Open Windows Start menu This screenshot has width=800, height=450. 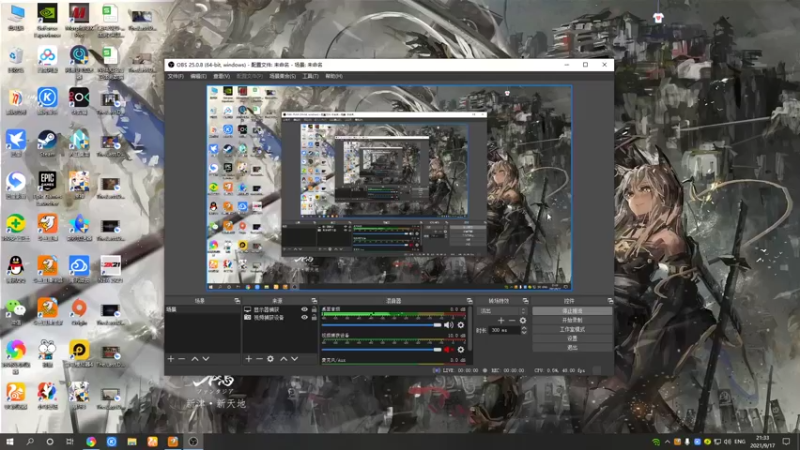pyautogui.click(x=10, y=441)
